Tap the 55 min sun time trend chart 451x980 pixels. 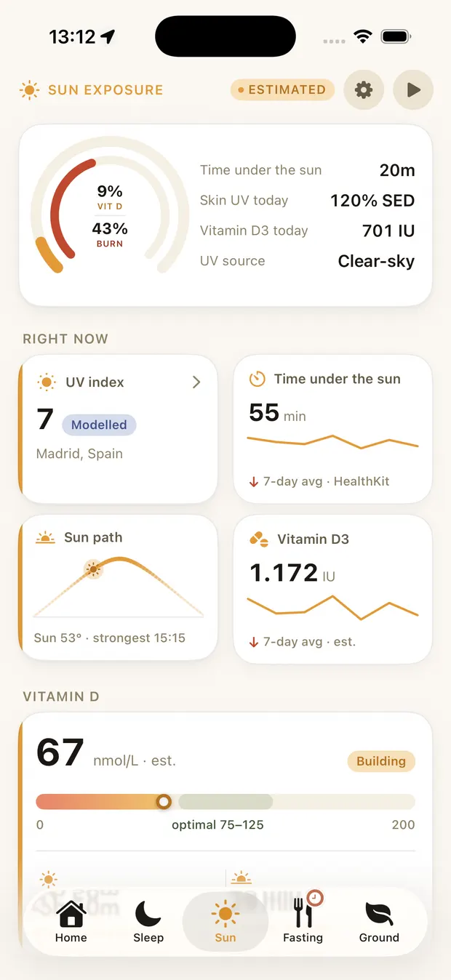(x=333, y=442)
